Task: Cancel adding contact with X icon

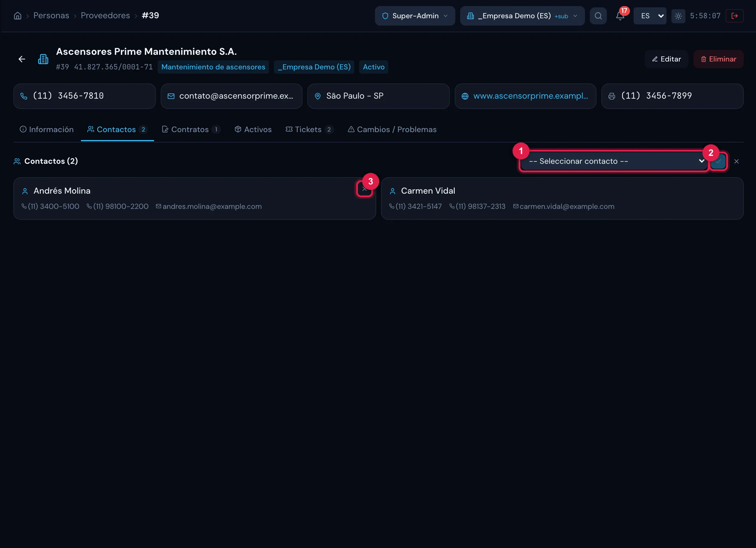Action: [736, 161]
